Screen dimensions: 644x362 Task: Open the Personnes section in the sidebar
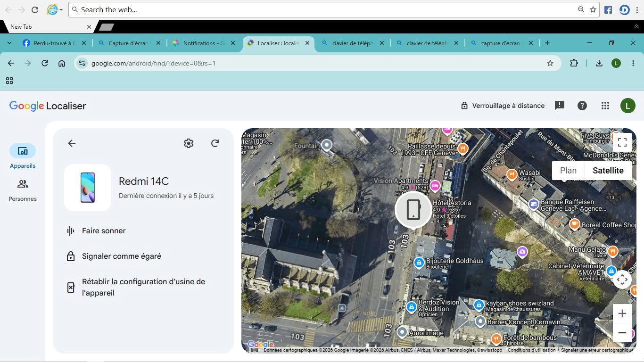pos(23,190)
